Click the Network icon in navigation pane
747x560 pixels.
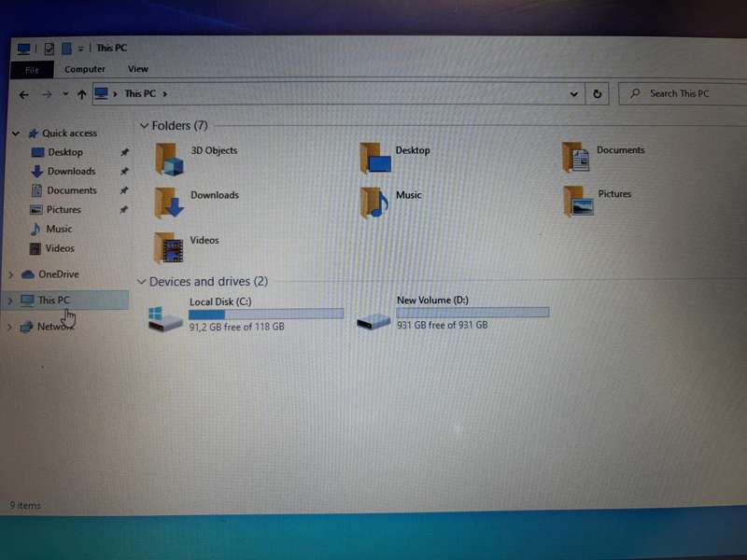(x=26, y=328)
